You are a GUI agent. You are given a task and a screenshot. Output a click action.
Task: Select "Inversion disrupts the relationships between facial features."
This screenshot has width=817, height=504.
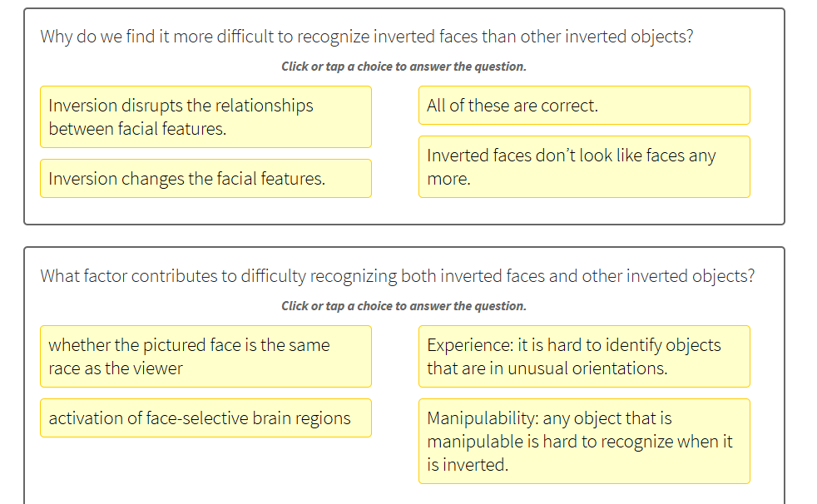point(205,116)
